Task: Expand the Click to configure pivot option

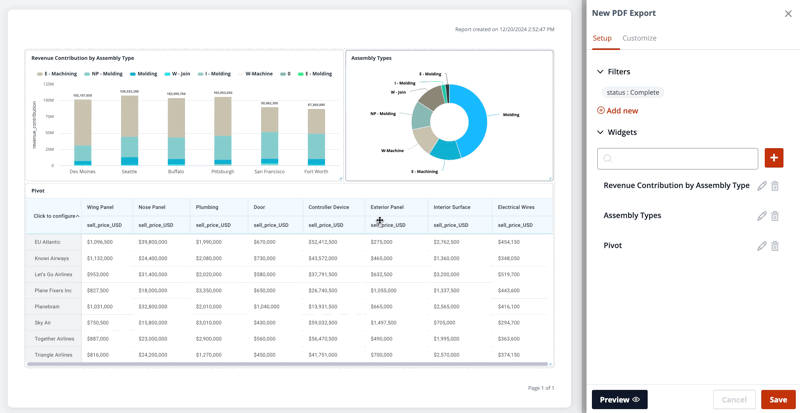Action: coord(56,216)
